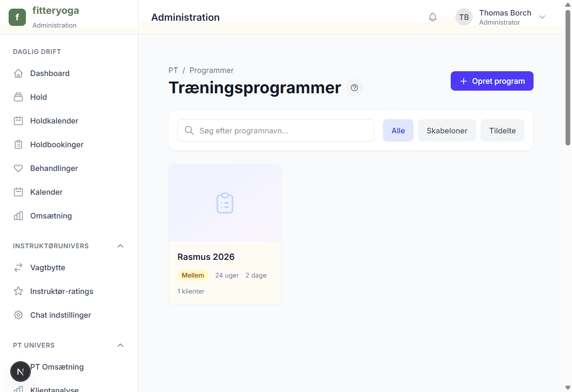Screen dimensions: 572x392
Task: Open Chat indstillinger gear icon
Action: (x=18, y=315)
